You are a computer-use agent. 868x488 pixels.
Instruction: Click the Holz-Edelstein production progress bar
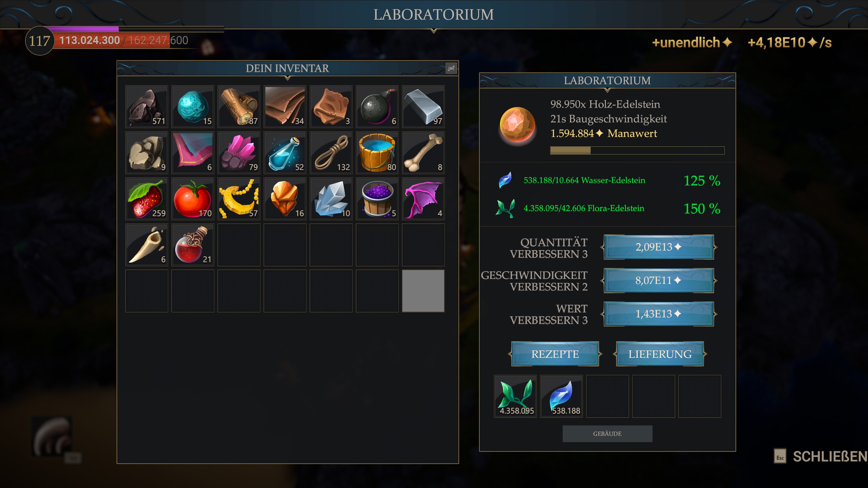(x=637, y=150)
